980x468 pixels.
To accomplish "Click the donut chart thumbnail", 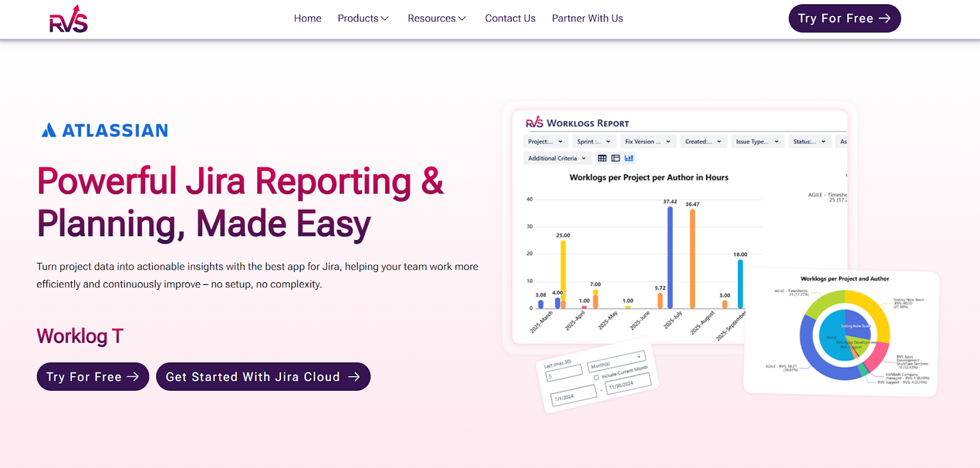I will click(845, 336).
